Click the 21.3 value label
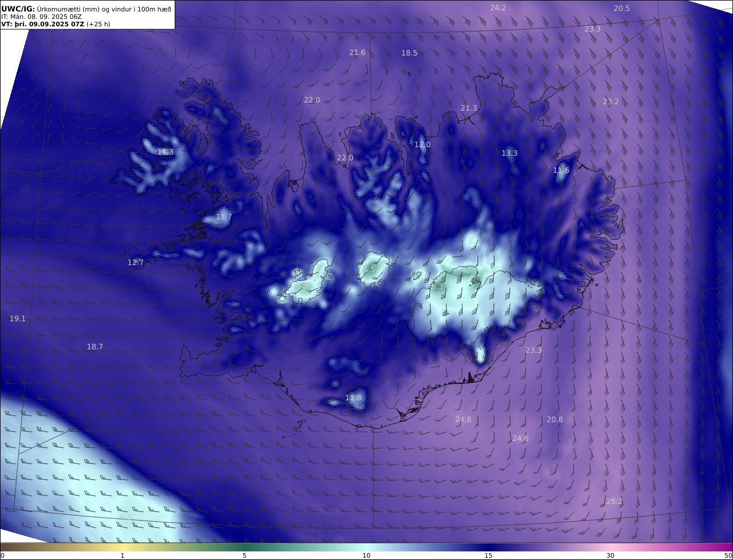The width and height of the screenshot is (733, 560). 468,108
